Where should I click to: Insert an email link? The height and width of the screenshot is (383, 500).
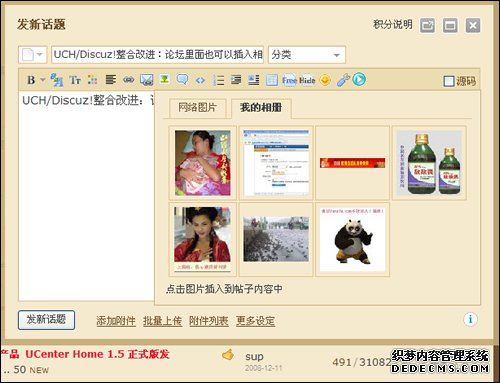[x=146, y=80]
